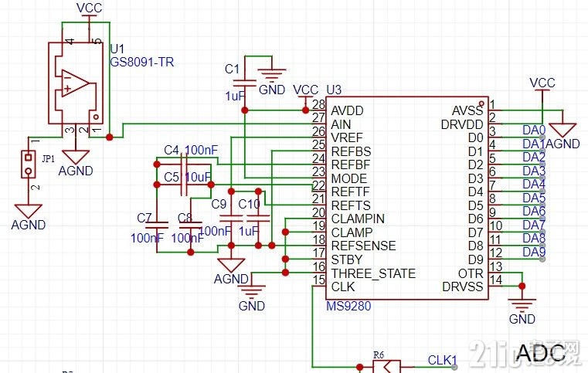
Task: Click the 100nF value under C7
Action: 148,238
